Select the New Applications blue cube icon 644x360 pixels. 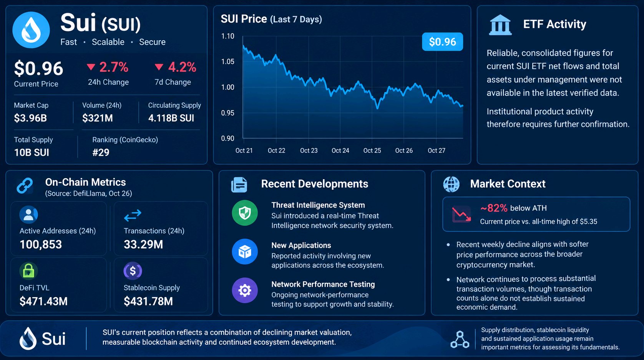(x=245, y=252)
